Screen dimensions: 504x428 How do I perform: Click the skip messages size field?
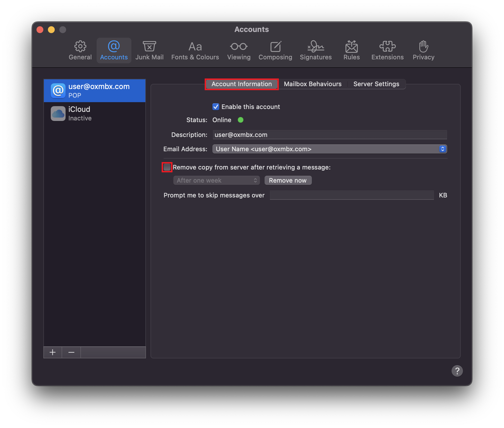(352, 195)
